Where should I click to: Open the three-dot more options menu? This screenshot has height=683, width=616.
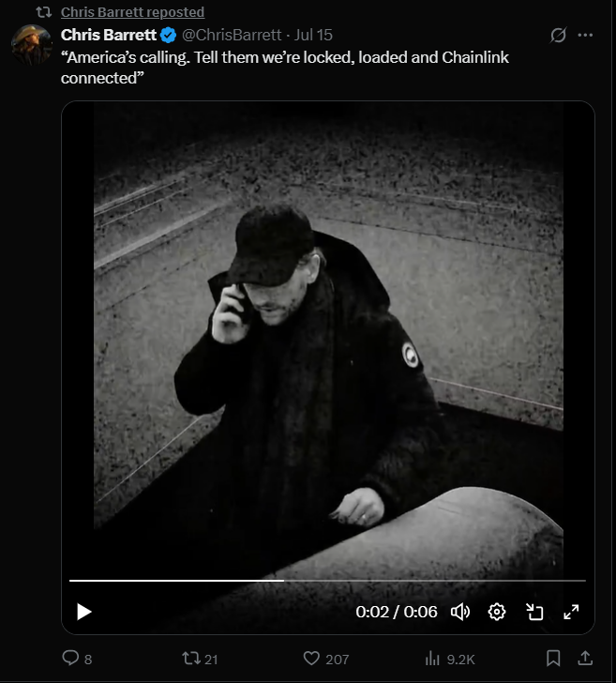coord(585,35)
